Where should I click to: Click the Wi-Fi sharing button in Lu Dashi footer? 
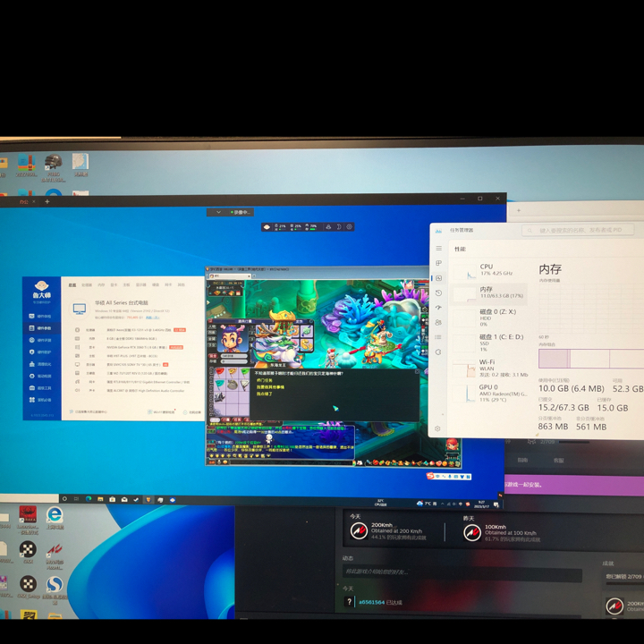[162, 411]
